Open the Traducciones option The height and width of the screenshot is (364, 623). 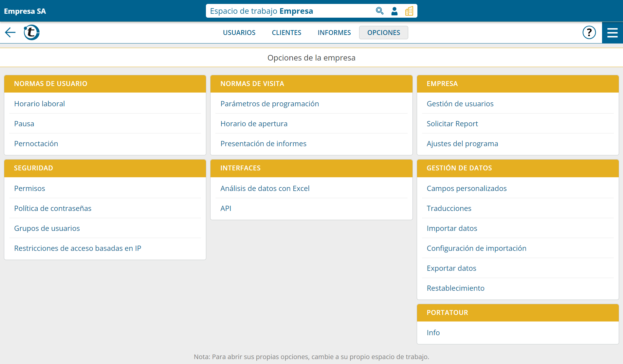tap(518, 208)
